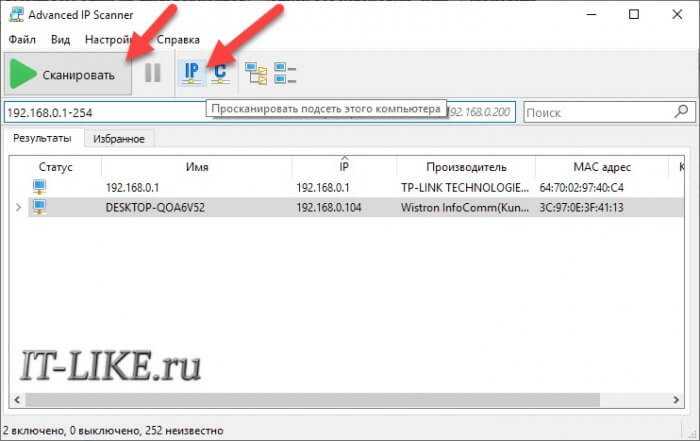Image resolution: width=700 pixels, height=441 pixels.
Task: Click the pause scan icon
Action: pos(153,73)
